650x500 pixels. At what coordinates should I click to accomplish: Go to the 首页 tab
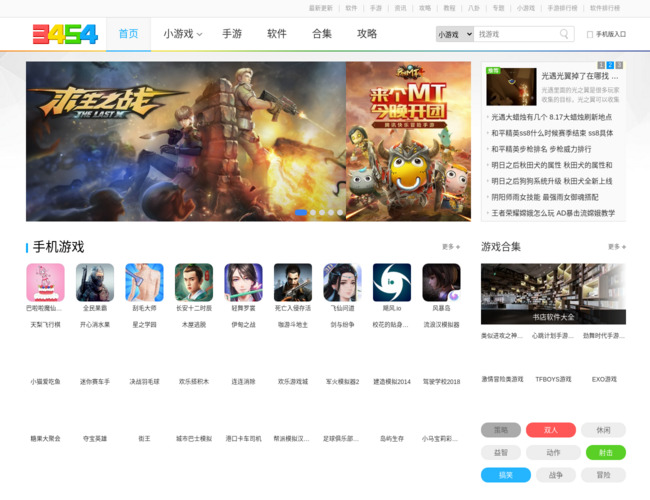(129, 34)
